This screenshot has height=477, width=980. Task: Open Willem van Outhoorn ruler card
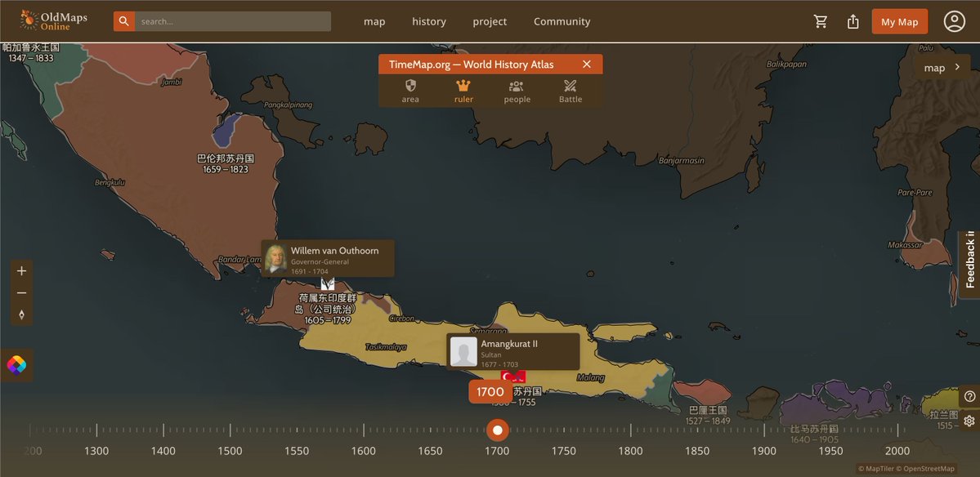click(x=328, y=258)
